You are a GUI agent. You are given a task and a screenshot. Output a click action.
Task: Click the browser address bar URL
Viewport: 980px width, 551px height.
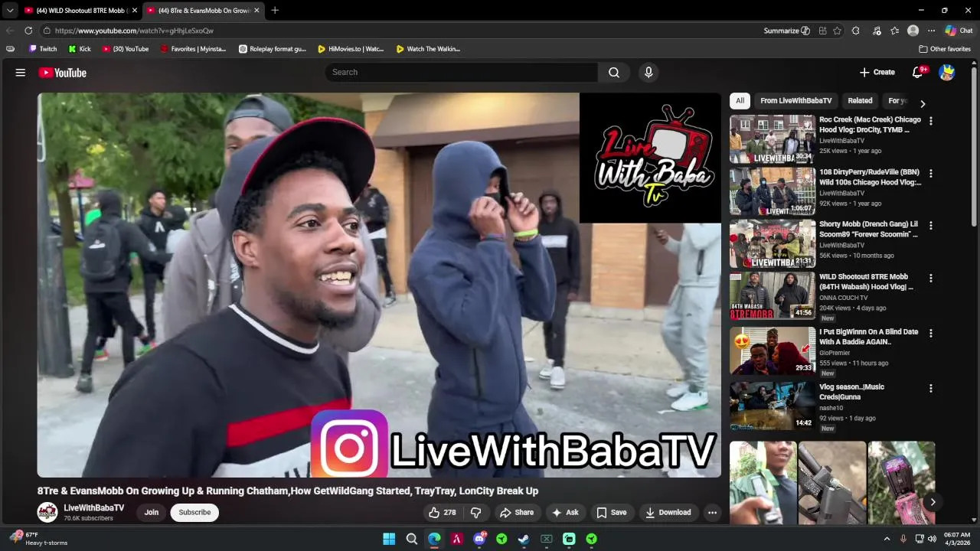point(134,31)
